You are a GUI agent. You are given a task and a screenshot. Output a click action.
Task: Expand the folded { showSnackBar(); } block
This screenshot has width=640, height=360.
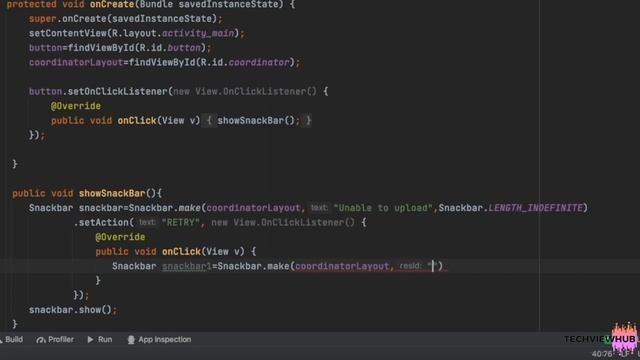coord(257,121)
